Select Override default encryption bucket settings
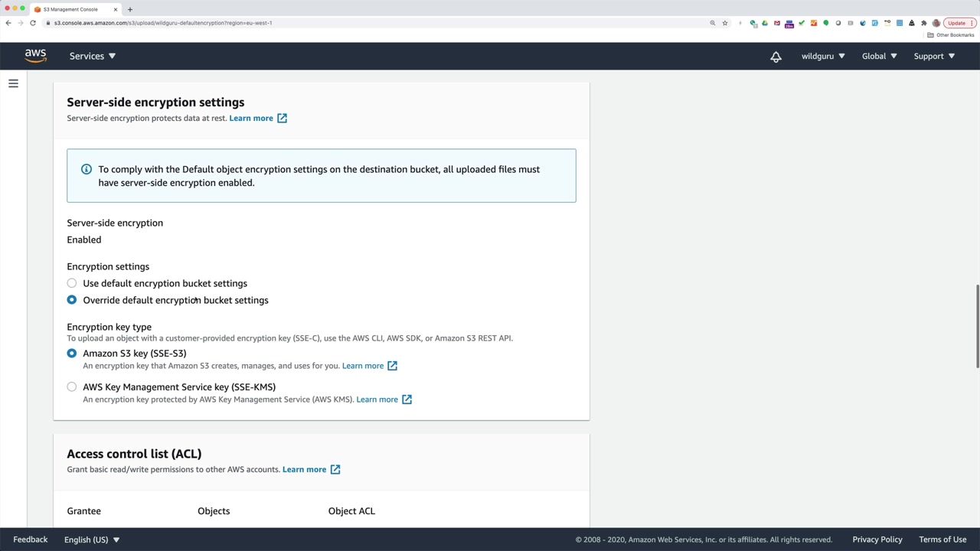The image size is (980, 551). click(72, 300)
